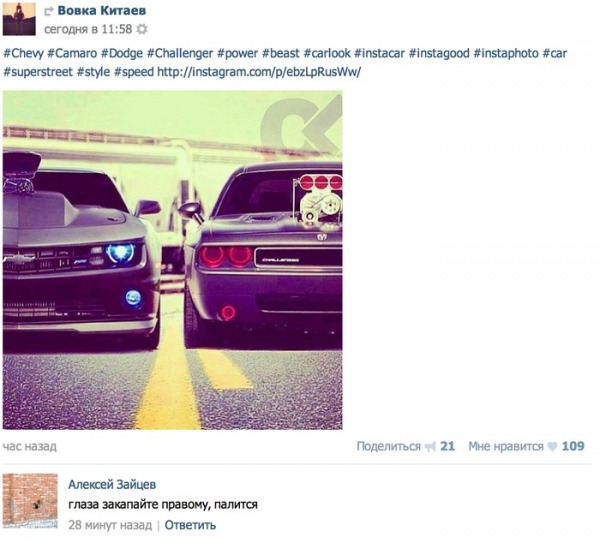
Task: Click the heart like icon
Action: [x=552, y=447]
